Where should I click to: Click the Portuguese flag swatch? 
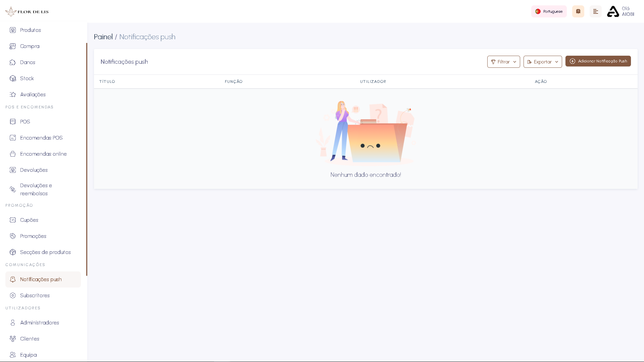point(538,11)
